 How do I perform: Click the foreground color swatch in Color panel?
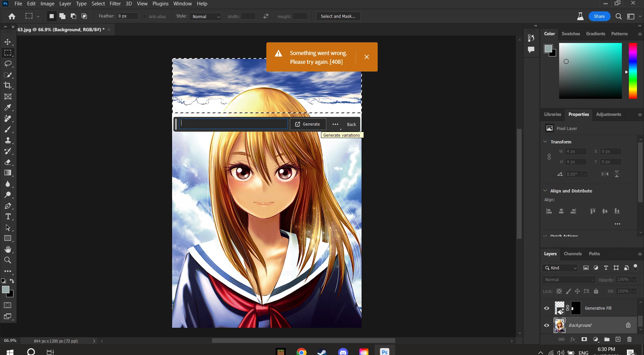pyautogui.click(x=548, y=49)
